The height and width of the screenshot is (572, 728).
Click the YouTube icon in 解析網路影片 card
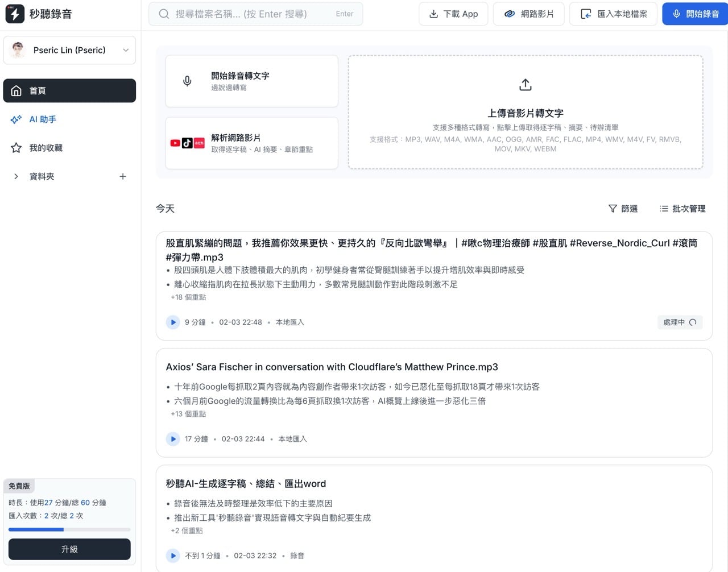tap(175, 143)
